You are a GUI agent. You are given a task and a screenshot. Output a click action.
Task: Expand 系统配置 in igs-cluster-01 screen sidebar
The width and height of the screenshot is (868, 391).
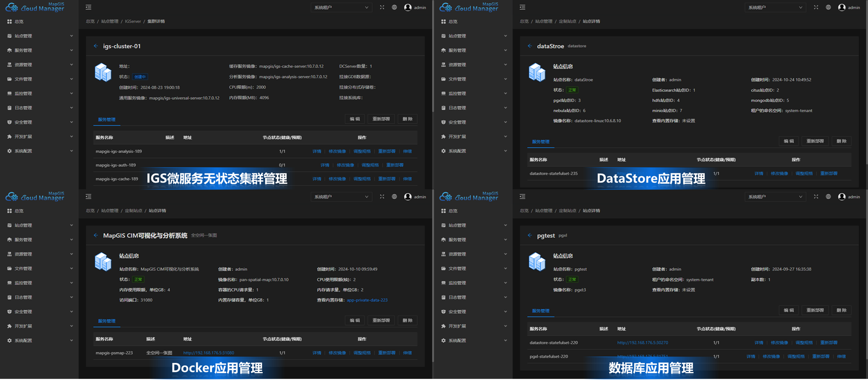click(x=39, y=151)
